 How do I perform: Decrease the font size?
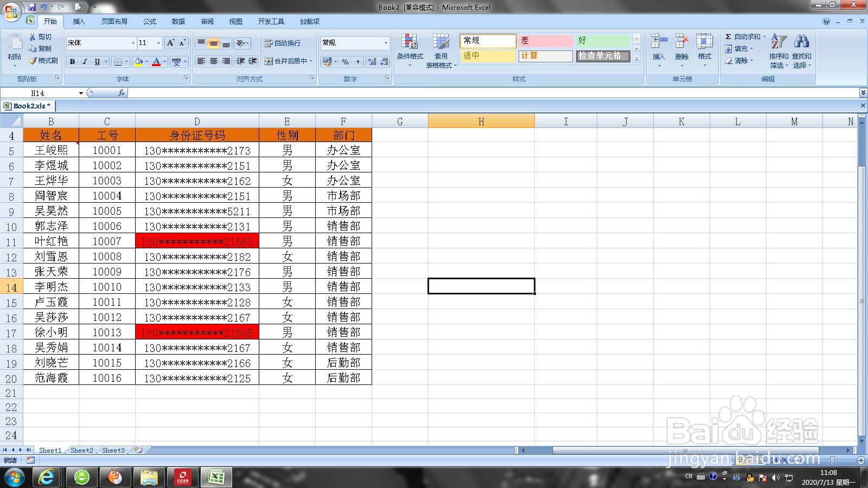coord(182,42)
